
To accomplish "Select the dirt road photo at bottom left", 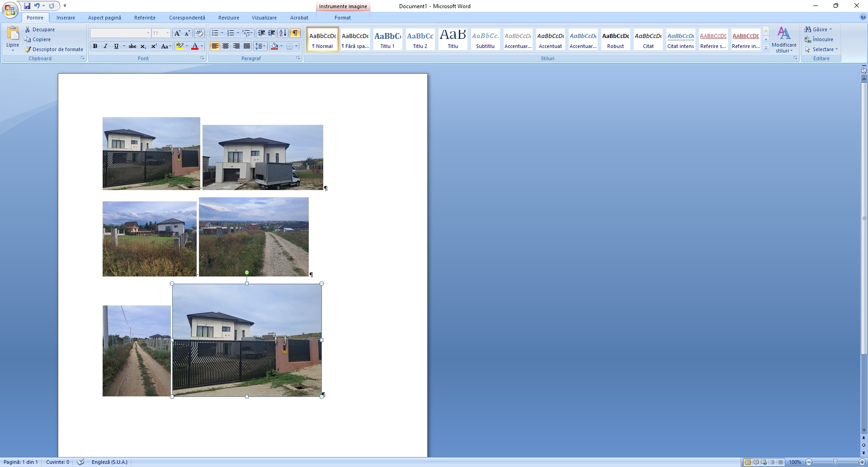I will click(x=137, y=351).
